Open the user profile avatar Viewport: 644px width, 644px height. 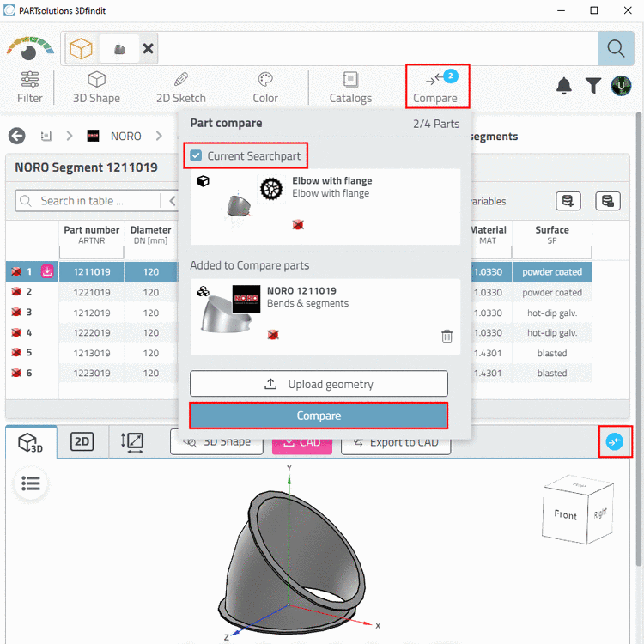pos(621,86)
